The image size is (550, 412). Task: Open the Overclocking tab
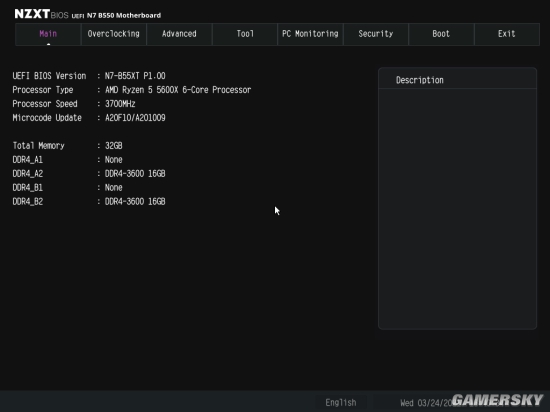(114, 34)
